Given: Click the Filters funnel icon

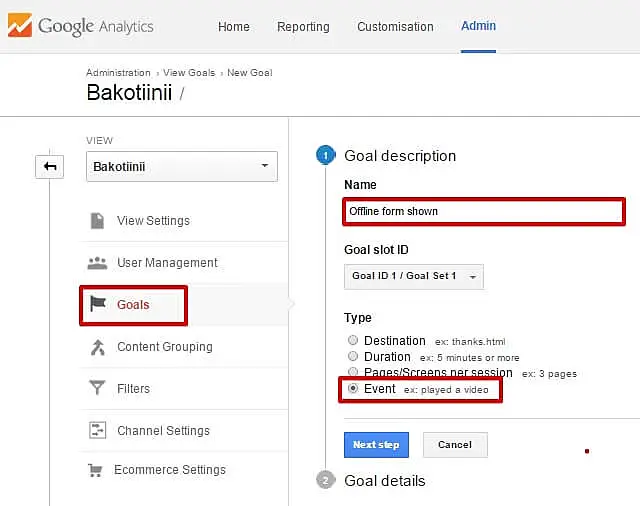Looking at the screenshot, I should click(97, 389).
